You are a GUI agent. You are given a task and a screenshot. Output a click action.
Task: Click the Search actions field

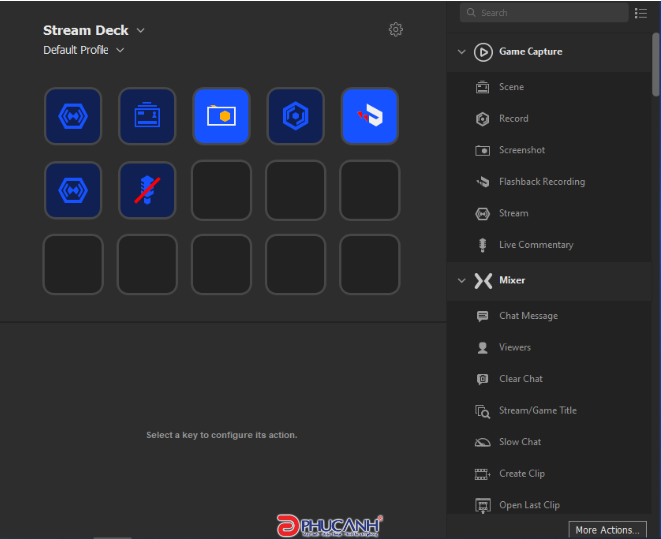[544, 13]
